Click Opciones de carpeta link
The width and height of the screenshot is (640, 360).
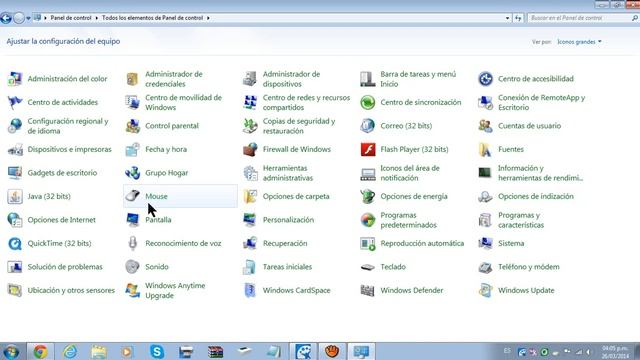point(296,196)
